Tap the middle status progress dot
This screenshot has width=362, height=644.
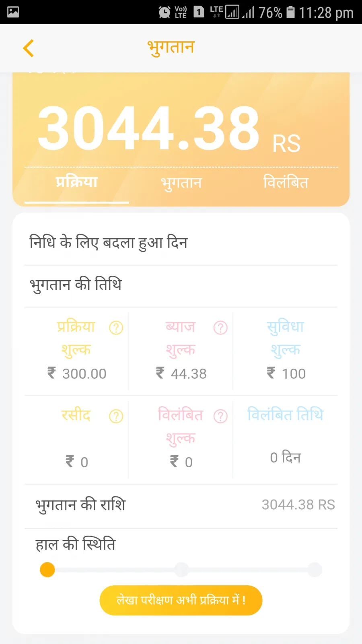pos(182,570)
